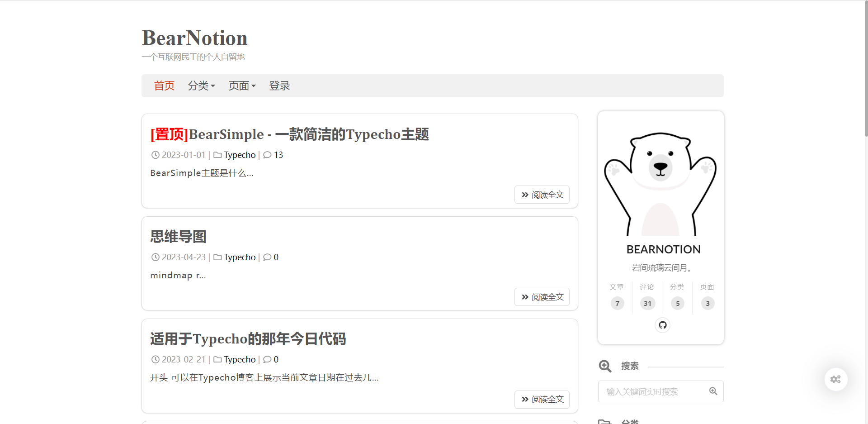The image size is (868, 424).
Task: Open the BearNotion site title link
Action: coord(195,38)
